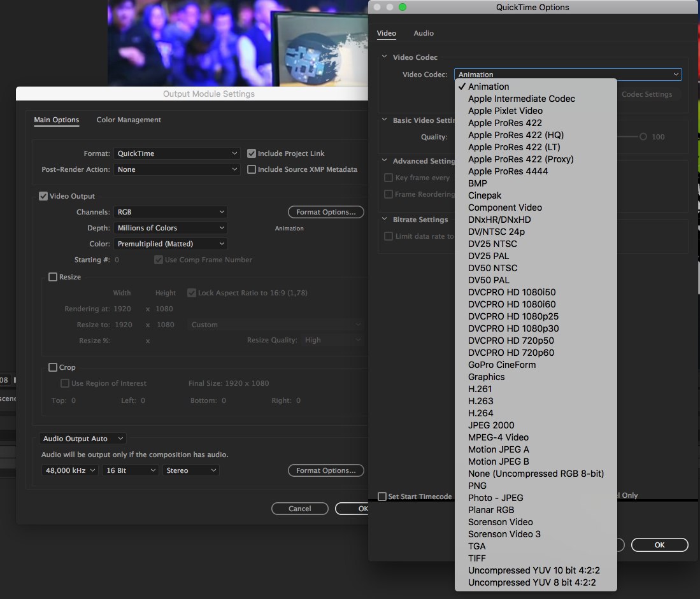
Task: Collapse the Video Codec section
Action: (x=384, y=57)
